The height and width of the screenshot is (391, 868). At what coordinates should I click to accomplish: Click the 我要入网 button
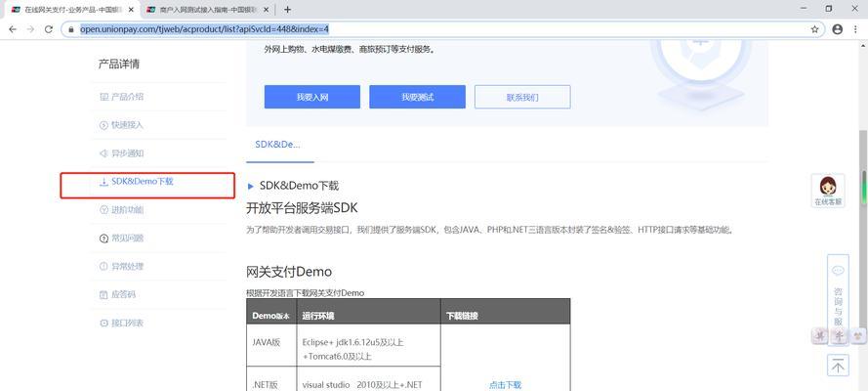[x=312, y=97]
